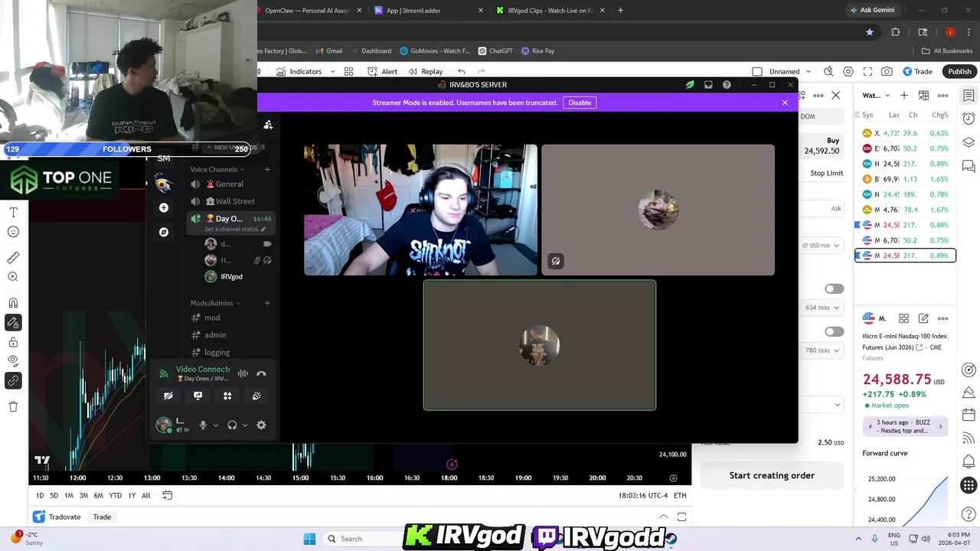Start bar Replay mode
Image resolution: width=980 pixels, height=551 pixels.
point(426,71)
